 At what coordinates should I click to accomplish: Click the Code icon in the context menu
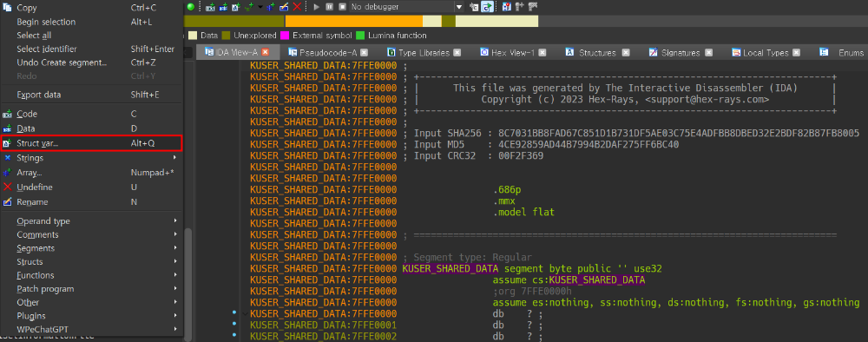[x=7, y=114]
